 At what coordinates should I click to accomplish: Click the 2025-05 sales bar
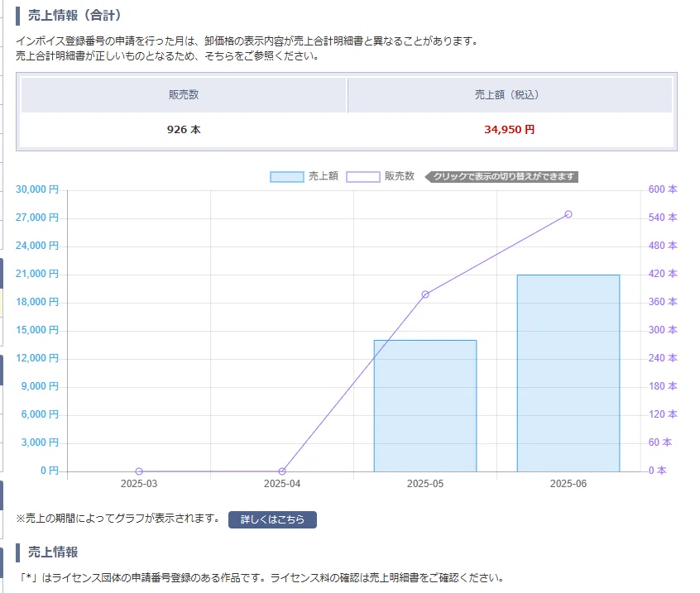point(425,405)
